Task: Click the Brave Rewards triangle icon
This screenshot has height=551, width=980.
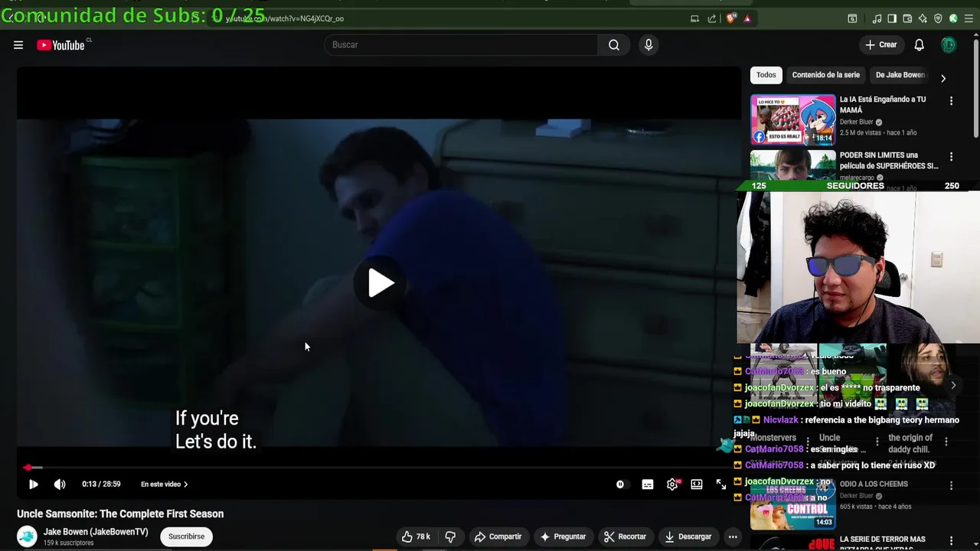Action: pos(747,18)
